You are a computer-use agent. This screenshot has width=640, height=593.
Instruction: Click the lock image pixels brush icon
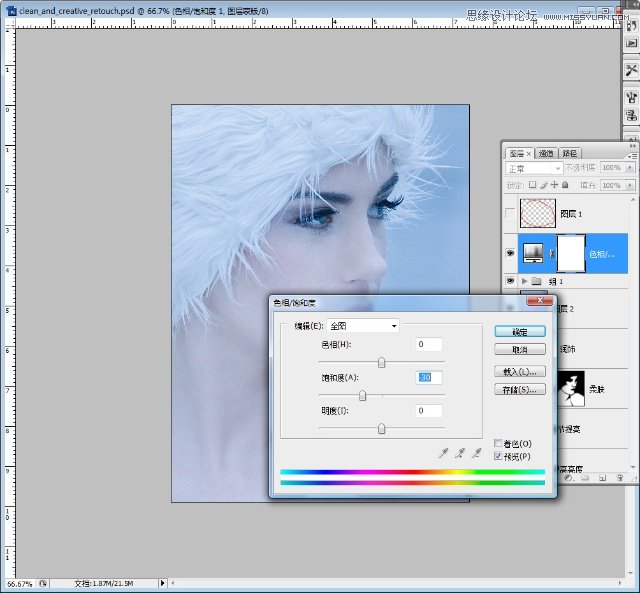click(x=543, y=185)
